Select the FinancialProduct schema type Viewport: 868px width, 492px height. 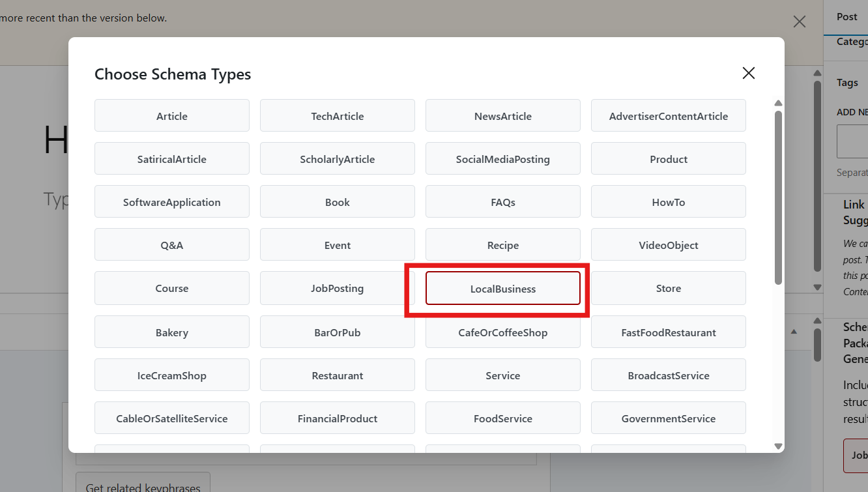tap(338, 418)
